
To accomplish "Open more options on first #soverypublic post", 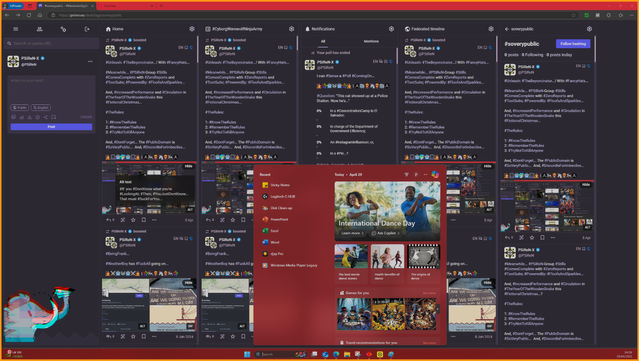I will pos(552,238).
